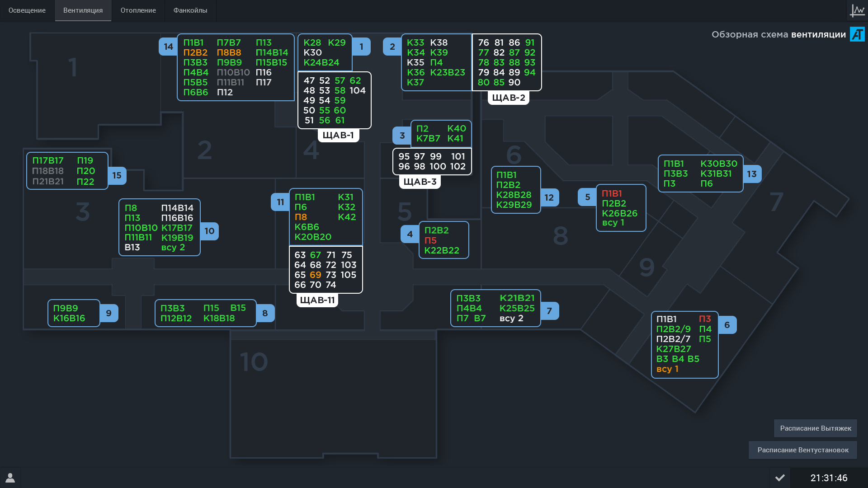The width and height of the screenshot is (868, 488).
Task: Open the Отопление tab
Action: click(138, 10)
